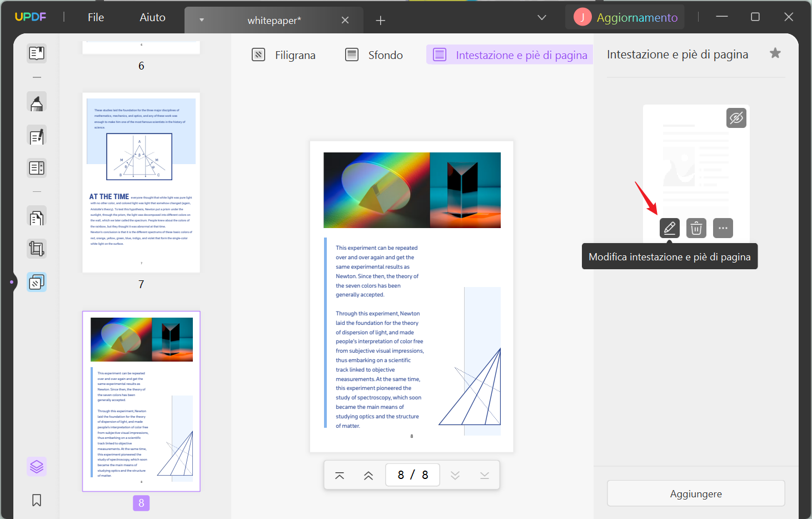Click the pencil to edit header and footer
This screenshot has width=812, height=519.
(x=669, y=228)
